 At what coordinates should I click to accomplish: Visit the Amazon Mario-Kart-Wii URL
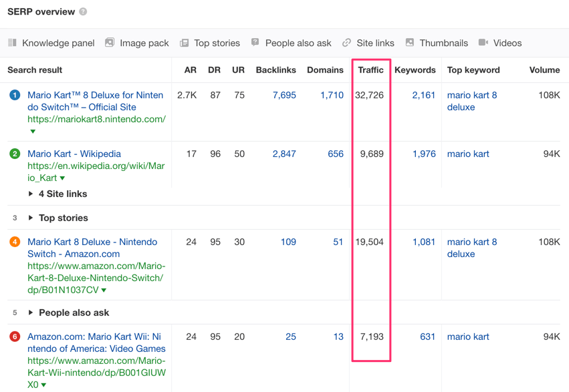pyautogui.click(x=96, y=373)
